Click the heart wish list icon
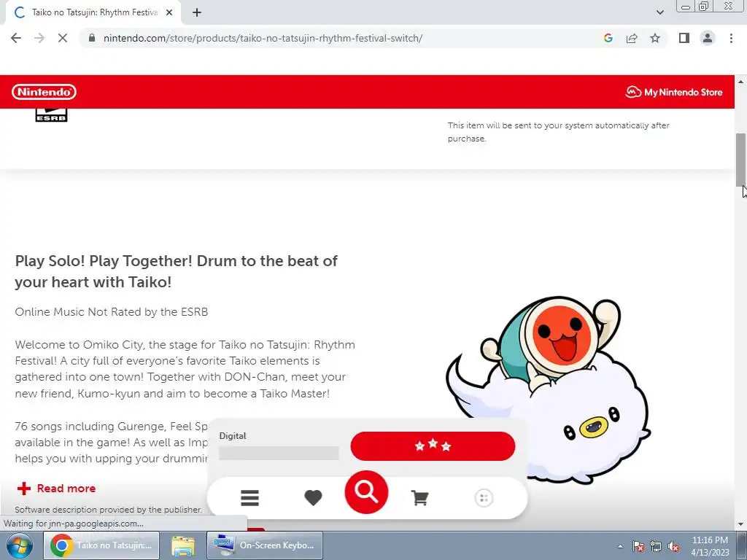 coord(313,498)
